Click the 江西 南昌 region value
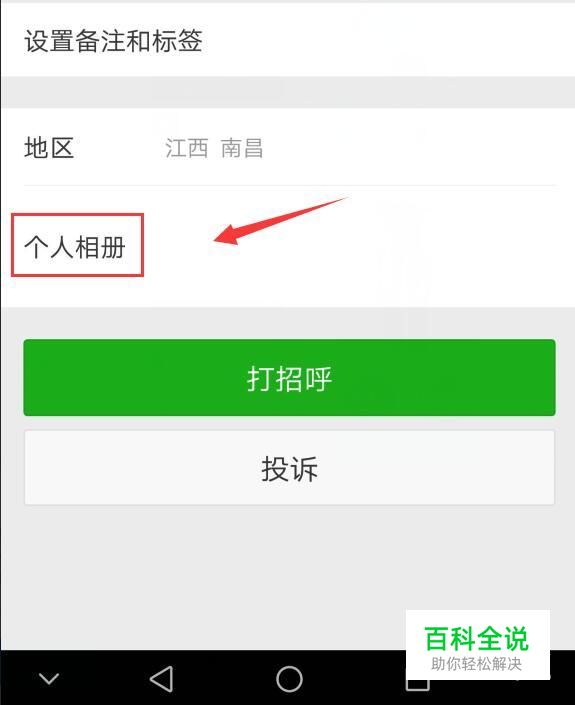Image resolution: width=575 pixels, height=705 pixels. pyautogui.click(x=214, y=148)
